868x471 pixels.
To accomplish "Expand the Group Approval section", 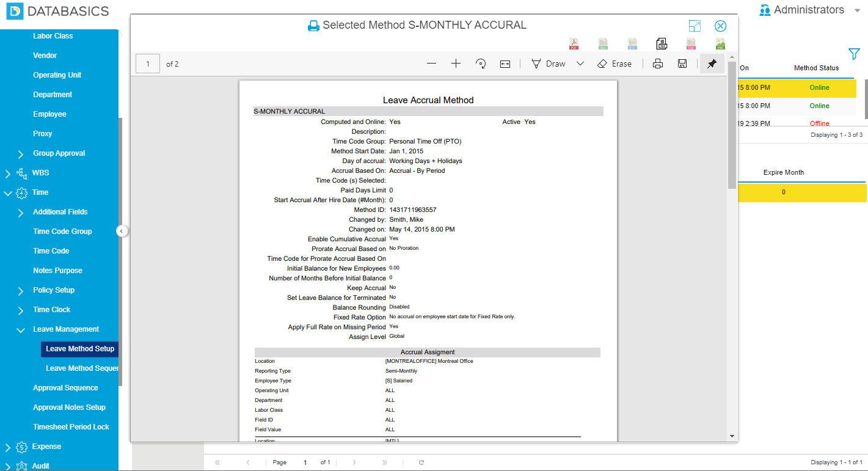I will pyautogui.click(x=21, y=154).
